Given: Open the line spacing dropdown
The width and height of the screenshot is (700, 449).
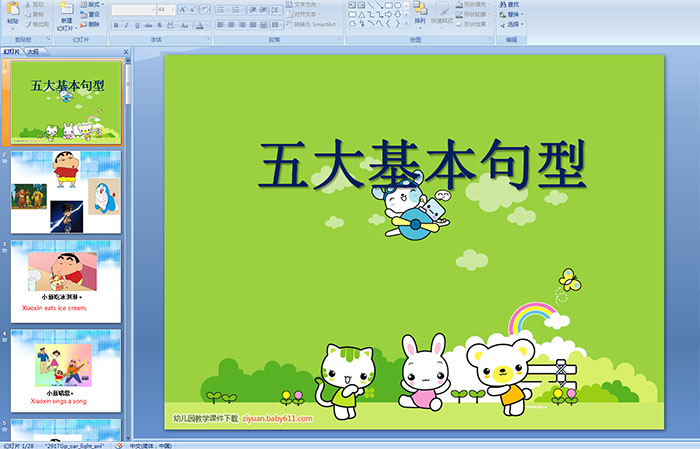Looking at the screenshot, I should coord(277,9).
